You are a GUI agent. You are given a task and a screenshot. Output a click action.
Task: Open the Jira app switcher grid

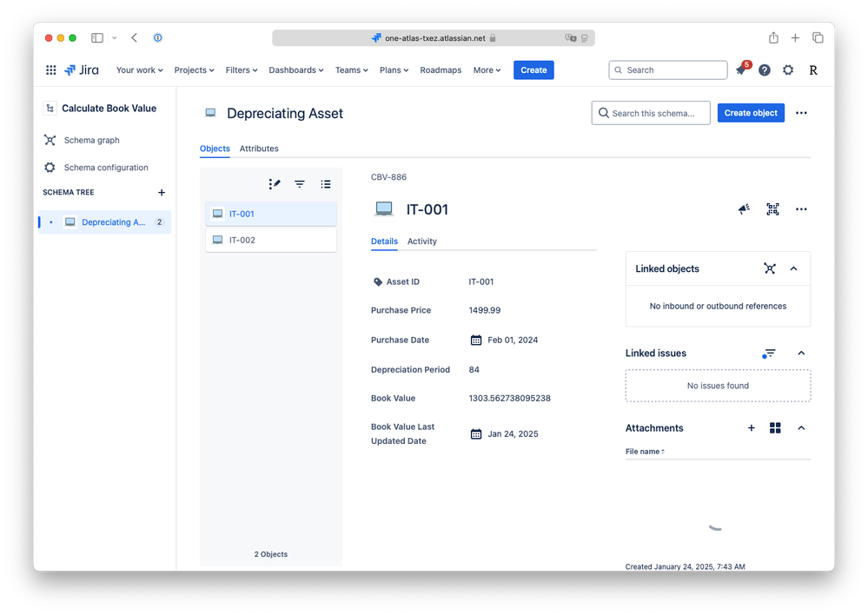pyautogui.click(x=51, y=69)
